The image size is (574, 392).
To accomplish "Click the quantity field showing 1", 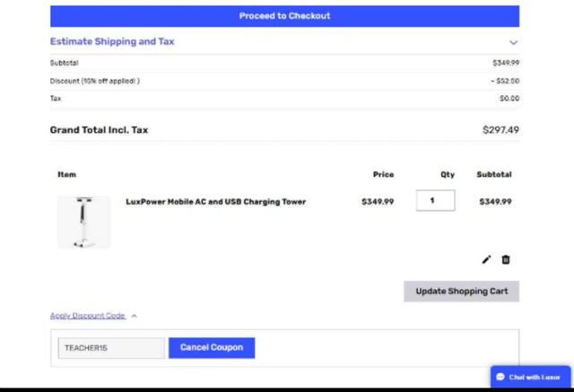I will click(x=436, y=201).
